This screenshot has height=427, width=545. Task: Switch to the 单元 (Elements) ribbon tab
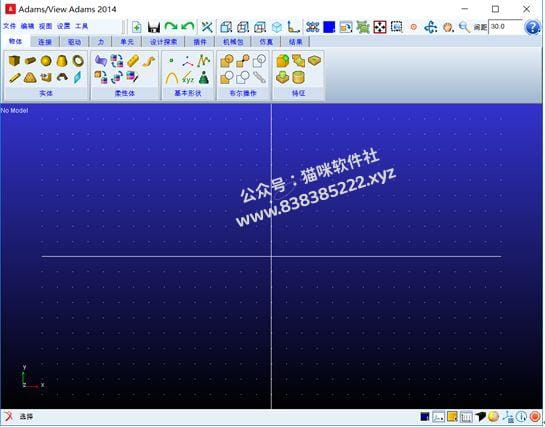127,42
